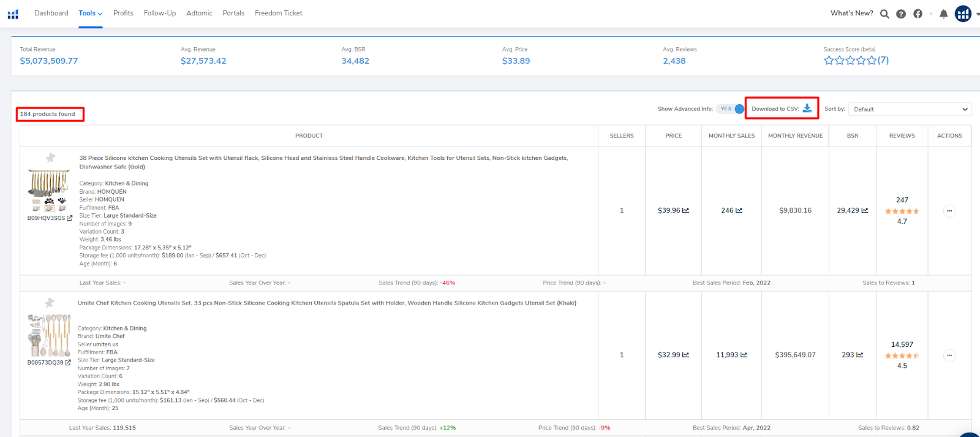Click Best Sales Period Feb, 2022

[x=757, y=283]
